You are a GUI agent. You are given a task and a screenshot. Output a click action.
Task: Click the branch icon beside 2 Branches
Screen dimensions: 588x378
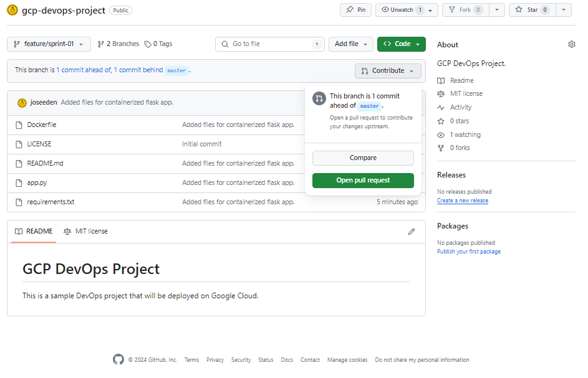[x=100, y=44]
